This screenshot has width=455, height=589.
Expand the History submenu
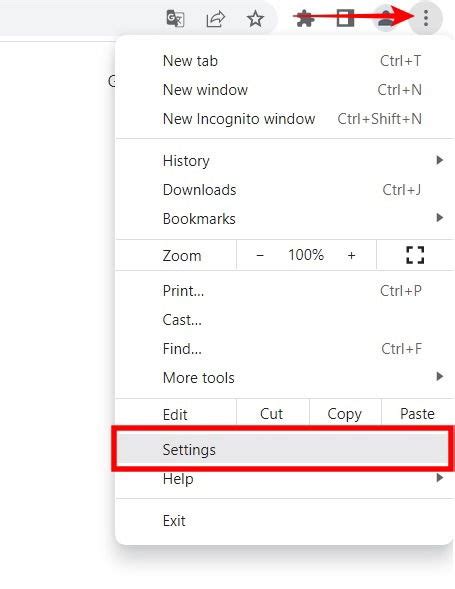[x=284, y=161]
